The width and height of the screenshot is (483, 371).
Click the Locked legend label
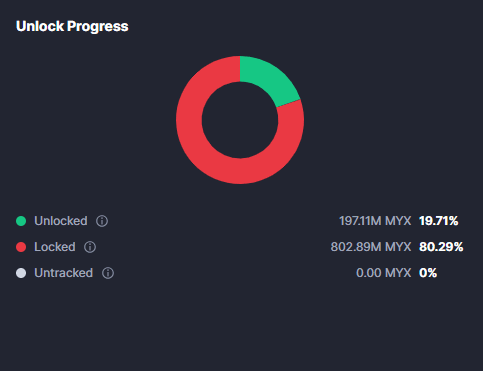click(x=55, y=247)
